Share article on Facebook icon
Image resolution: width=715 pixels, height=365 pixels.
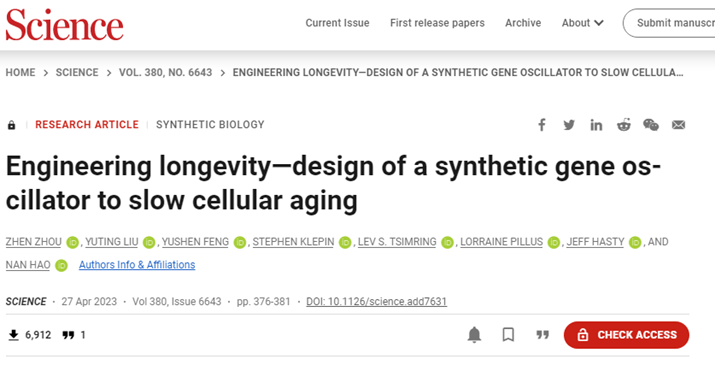(x=542, y=125)
